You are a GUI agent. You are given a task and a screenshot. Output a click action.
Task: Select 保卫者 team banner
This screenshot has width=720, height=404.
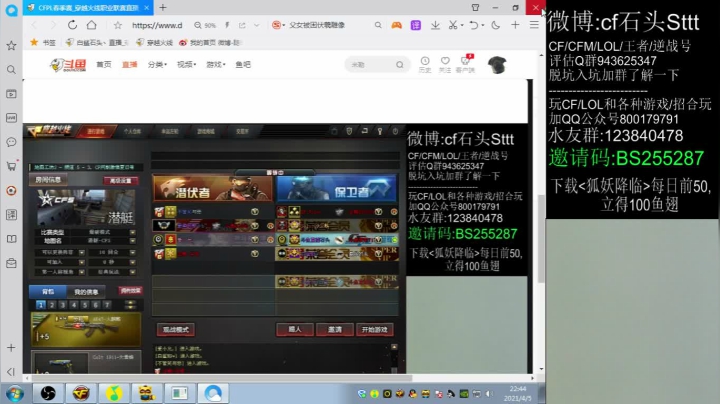337,188
